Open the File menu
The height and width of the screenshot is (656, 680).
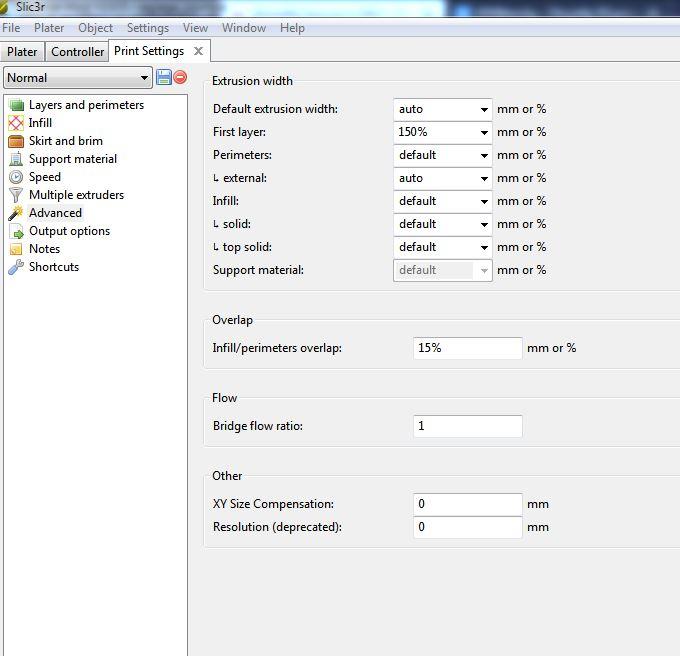pyautogui.click(x=11, y=28)
